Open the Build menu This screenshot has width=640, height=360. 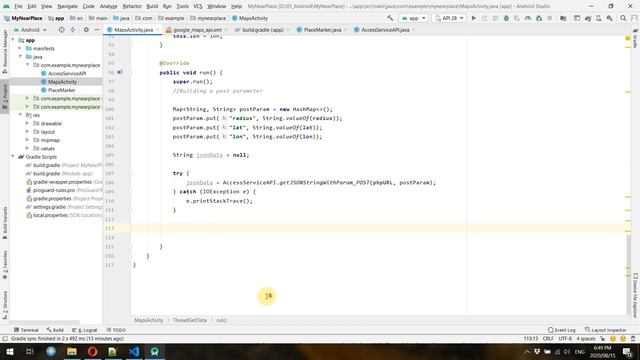coord(152,6)
